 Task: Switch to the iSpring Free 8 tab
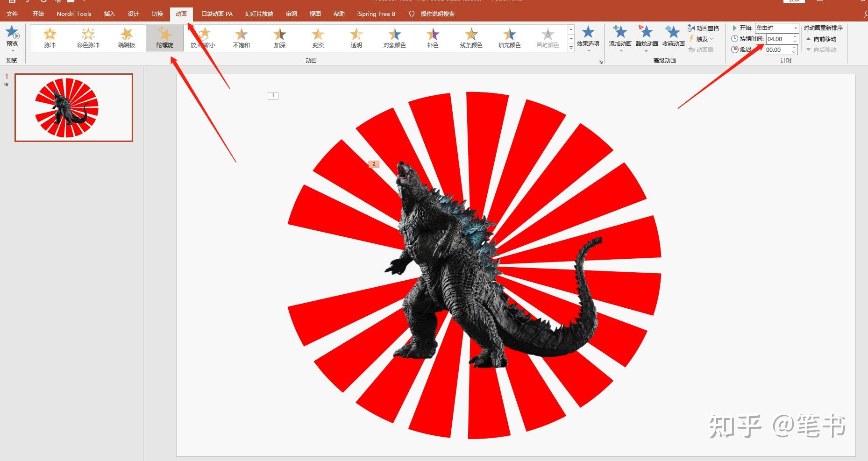click(376, 14)
